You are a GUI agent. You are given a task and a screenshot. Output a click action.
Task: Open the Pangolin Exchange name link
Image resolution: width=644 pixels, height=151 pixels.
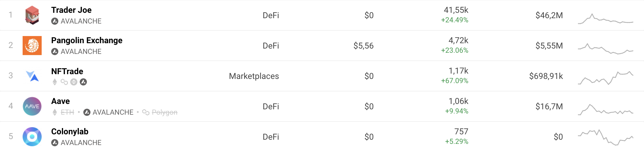[87, 41]
